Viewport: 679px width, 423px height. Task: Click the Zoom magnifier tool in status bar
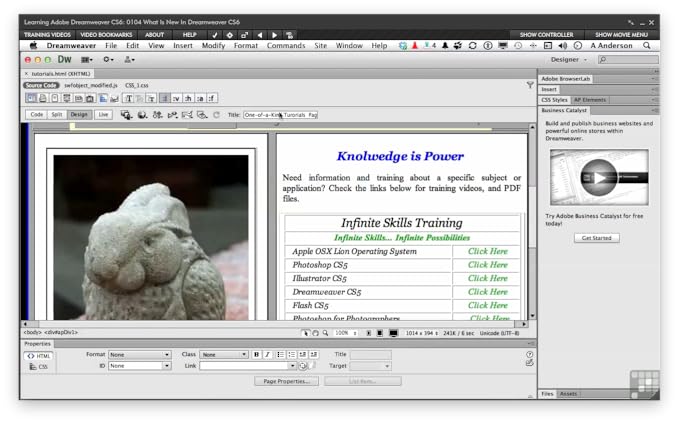[x=325, y=333]
